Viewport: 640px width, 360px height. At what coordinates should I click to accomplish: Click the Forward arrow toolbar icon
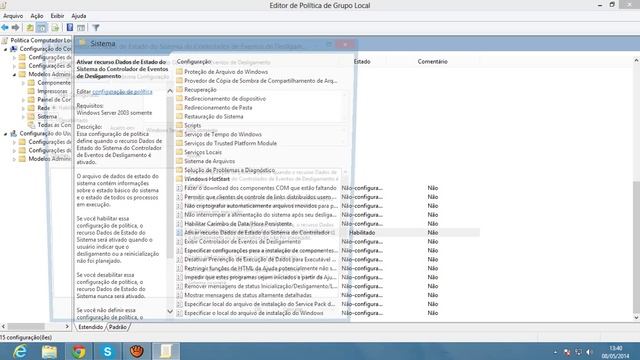16,28
